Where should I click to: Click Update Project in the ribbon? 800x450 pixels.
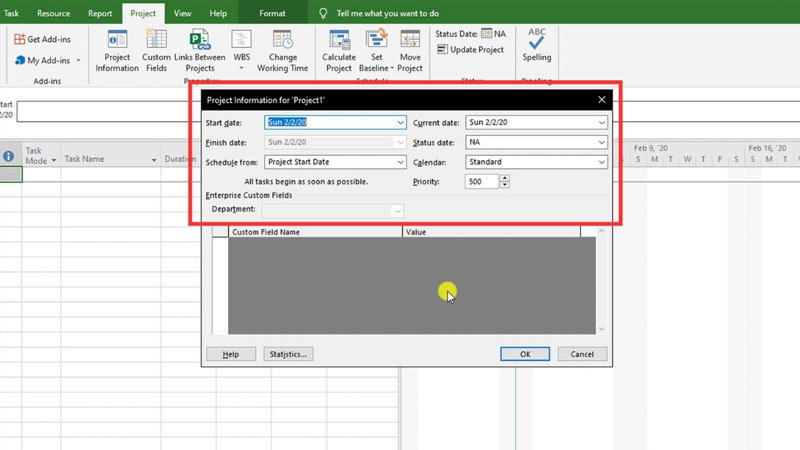(470, 50)
